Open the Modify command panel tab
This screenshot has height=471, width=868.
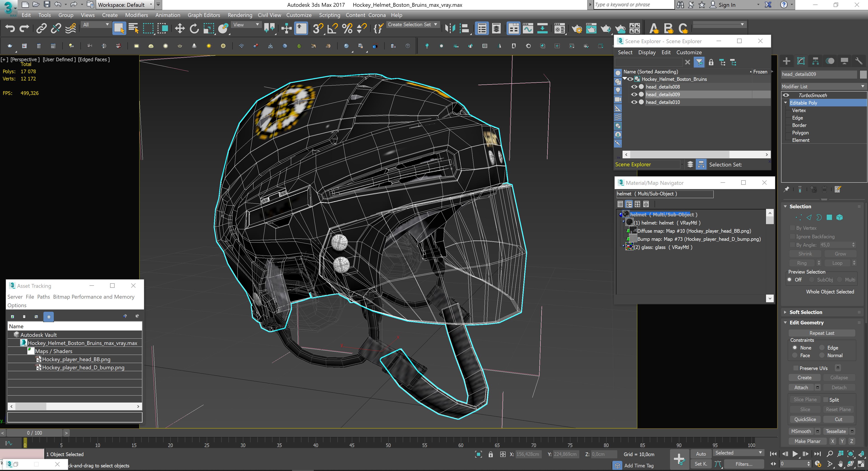pos(801,61)
